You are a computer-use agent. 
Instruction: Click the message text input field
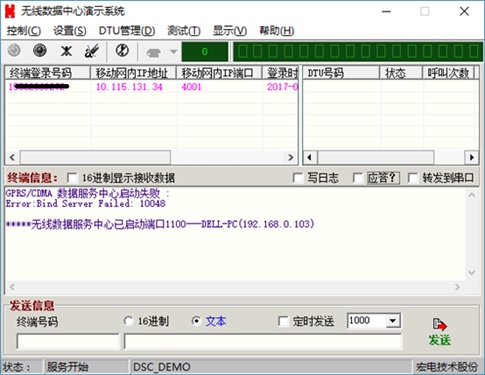tap(263, 341)
